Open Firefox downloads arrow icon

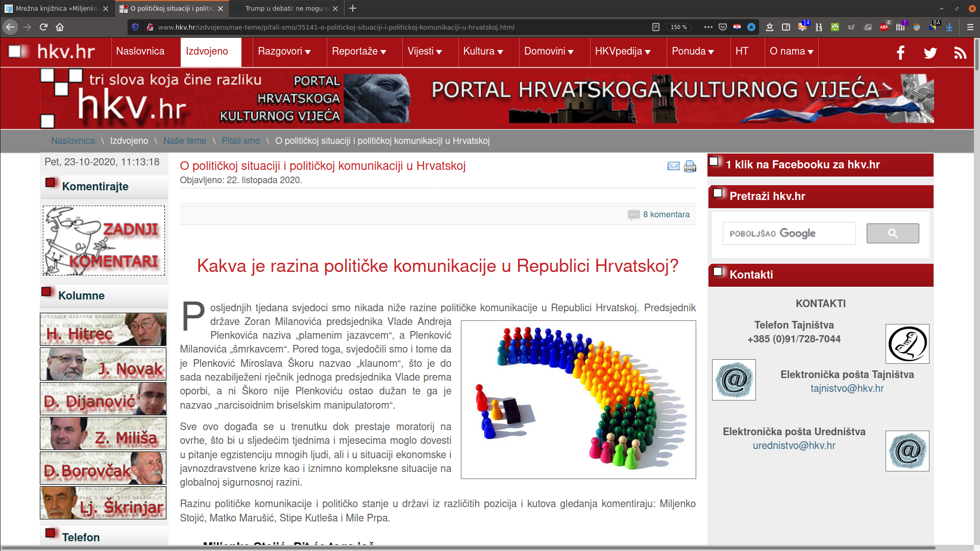coord(949,27)
